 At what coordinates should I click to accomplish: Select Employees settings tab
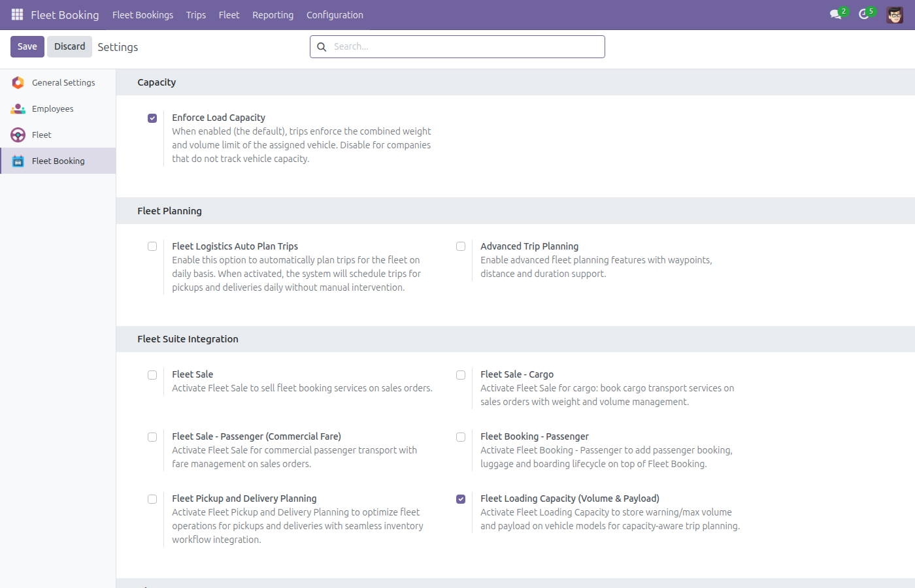pyautogui.click(x=58, y=108)
